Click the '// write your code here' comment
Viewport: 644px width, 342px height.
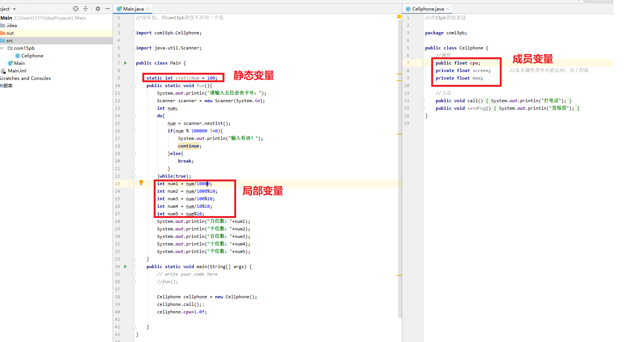pyautogui.click(x=187, y=274)
